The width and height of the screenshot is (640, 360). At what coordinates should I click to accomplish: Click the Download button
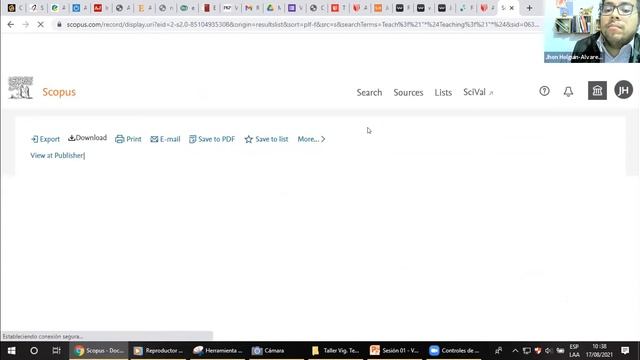pos(87,138)
